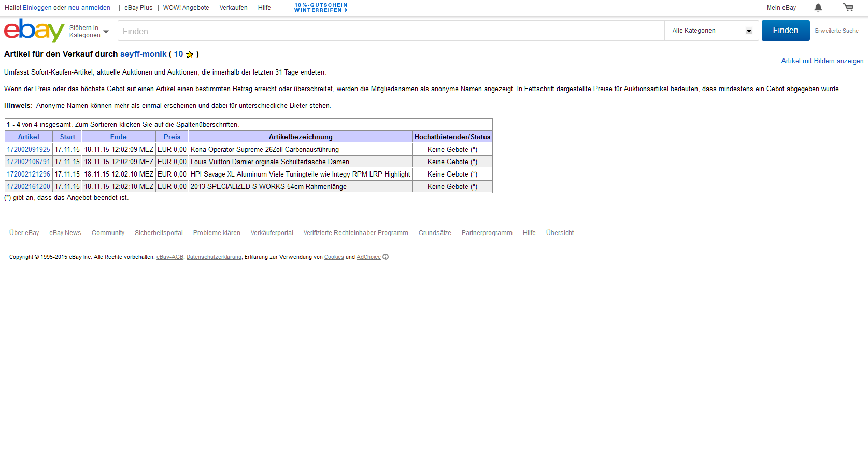Open the shopping cart icon
Image resolution: width=868 pixels, height=468 pixels.
click(x=848, y=8)
